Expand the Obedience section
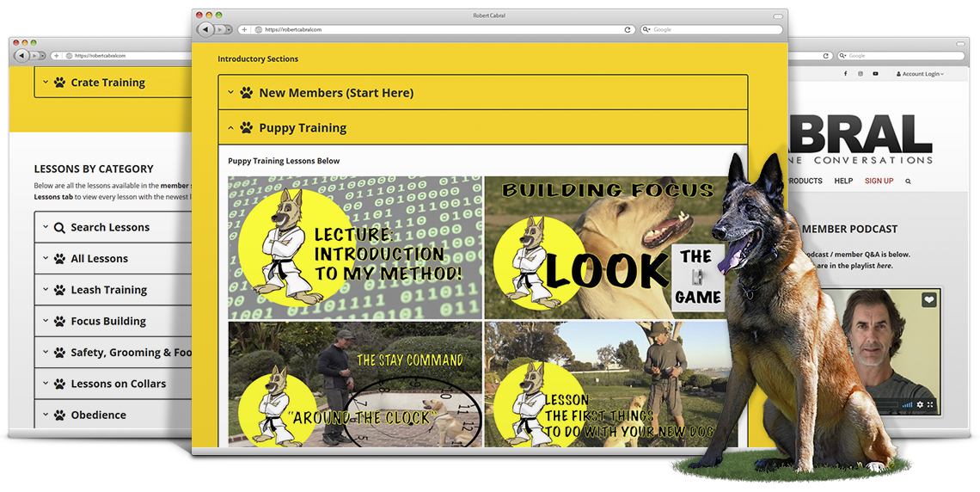The height and width of the screenshot is (492, 980). [113, 415]
